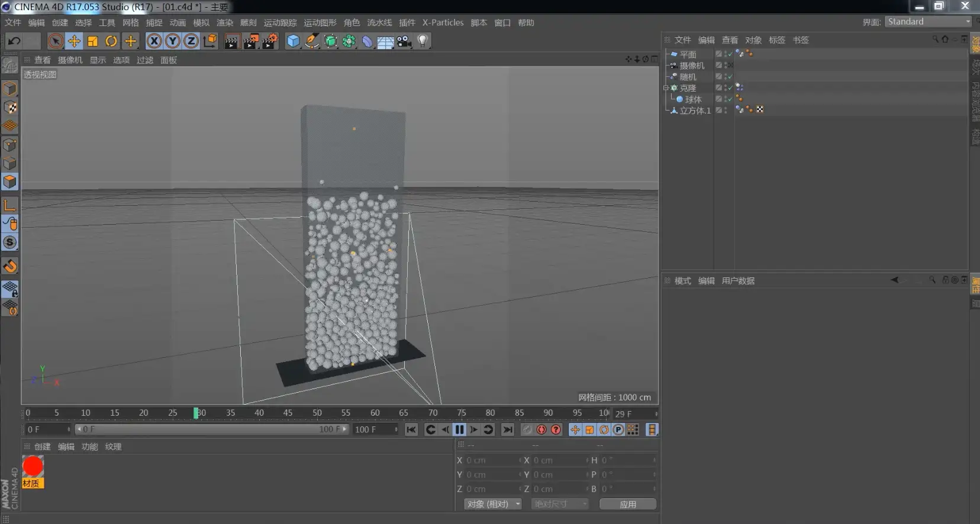Go to start of animation

click(411, 429)
